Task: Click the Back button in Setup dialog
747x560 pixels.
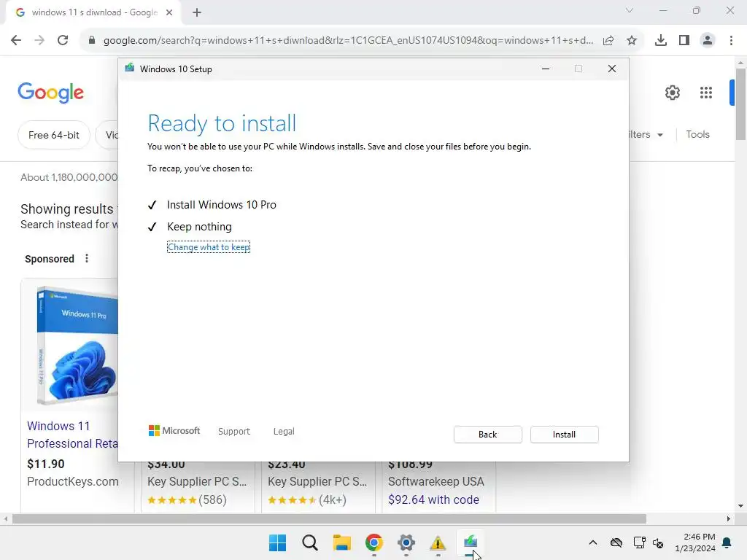Action: point(487,435)
